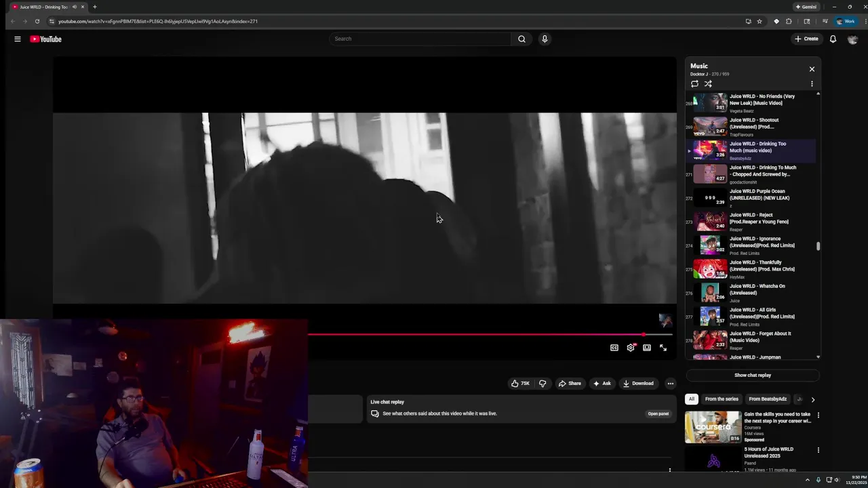This screenshot has width=868, height=488.
Task: Open the Coursera ad thumbnail
Action: click(713, 427)
